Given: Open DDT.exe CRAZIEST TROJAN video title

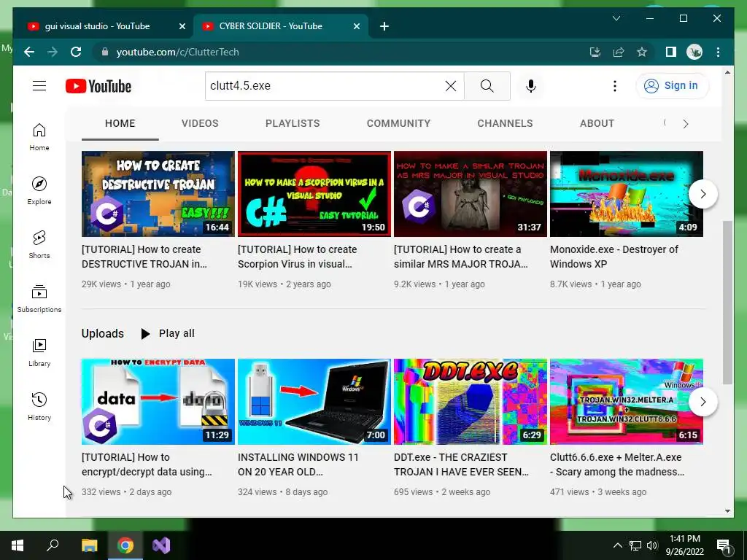Looking at the screenshot, I should coord(461,464).
